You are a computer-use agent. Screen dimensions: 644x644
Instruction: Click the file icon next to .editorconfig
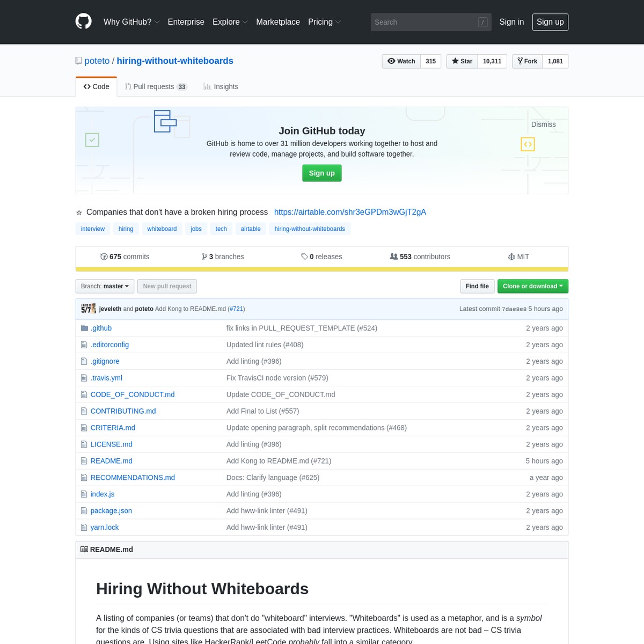point(84,345)
